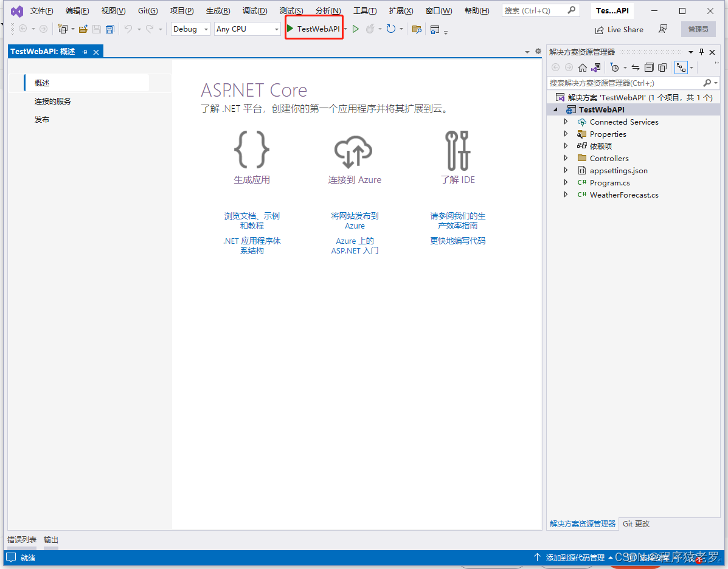This screenshot has width=728, height=569.
Task: Expand the 依赖项 node
Action: [x=566, y=146]
